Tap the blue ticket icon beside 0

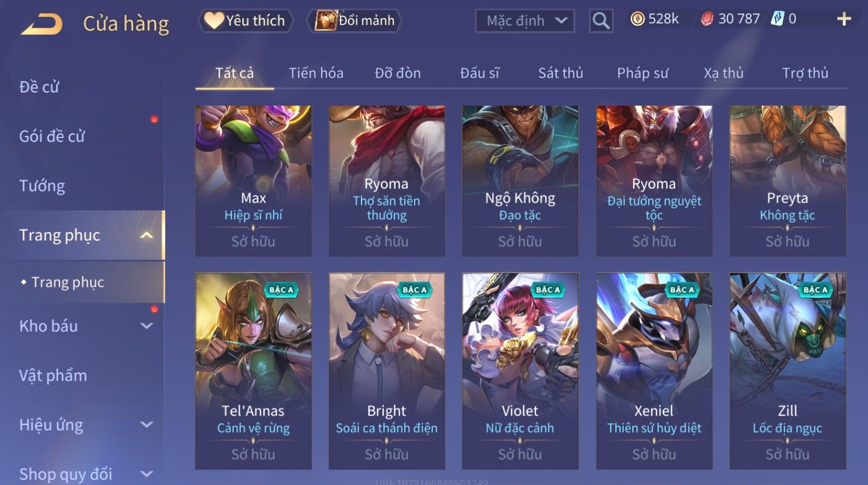tap(777, 19)
